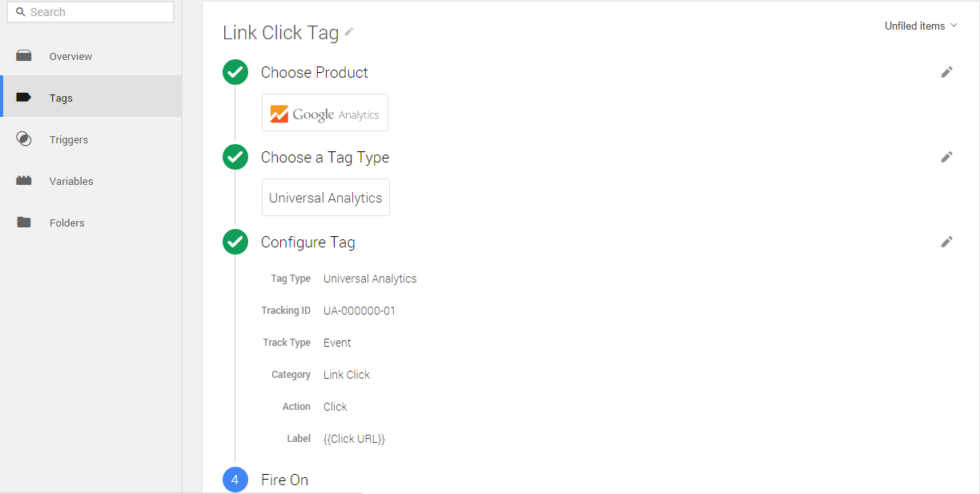Open the Unfiled items dropdown

(921, 26)
